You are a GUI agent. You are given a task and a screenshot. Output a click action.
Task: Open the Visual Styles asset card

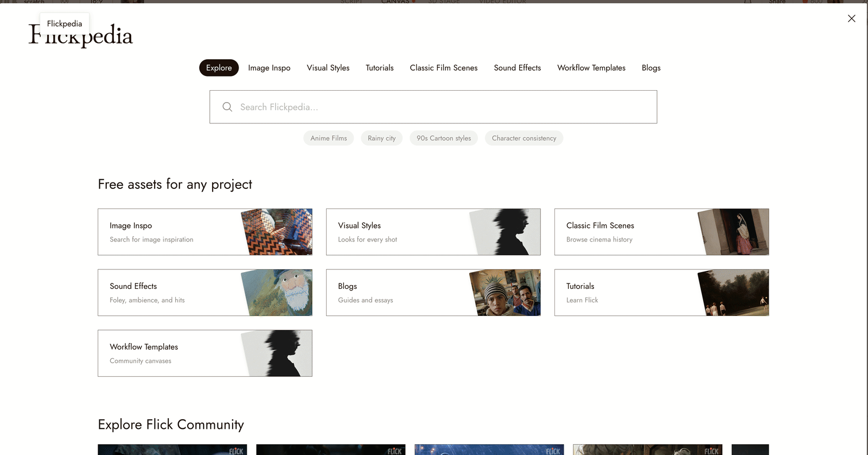(x=433, y=232)
